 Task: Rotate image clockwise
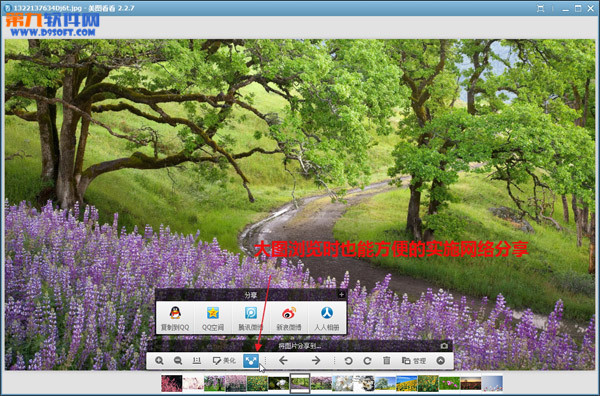367,360
